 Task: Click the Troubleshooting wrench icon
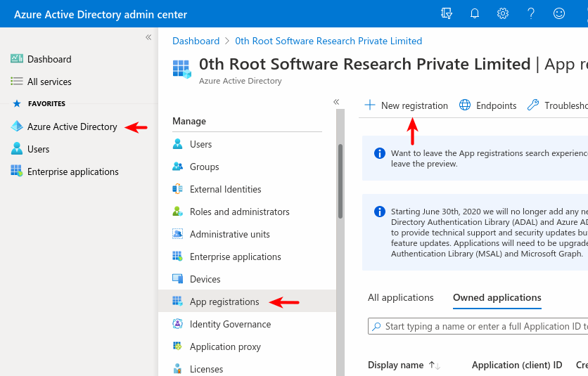pos(533,105)
